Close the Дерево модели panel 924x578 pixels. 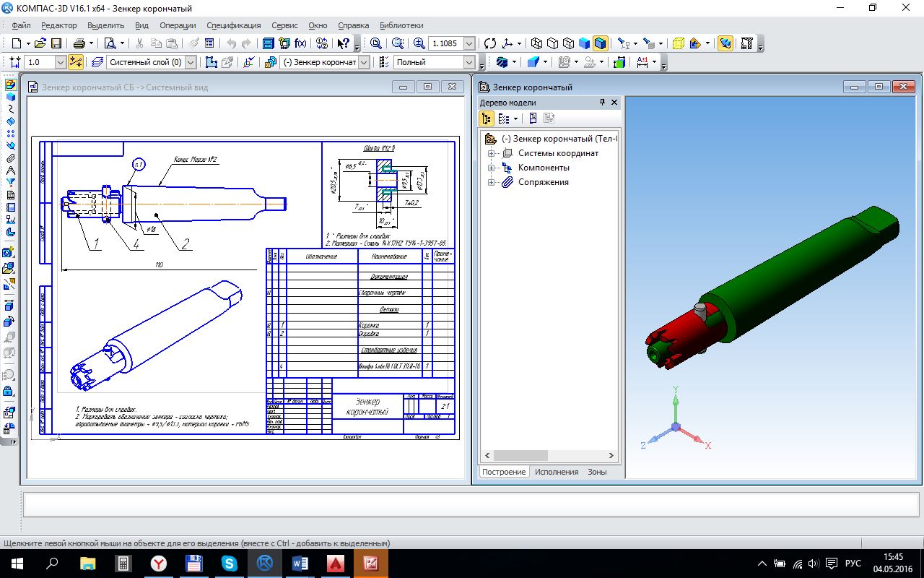(x=615, y=103)
